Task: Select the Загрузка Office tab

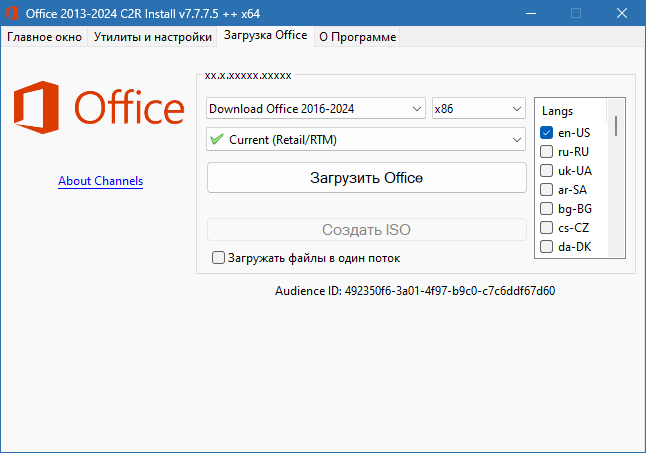Action: (x=266, y=35)
